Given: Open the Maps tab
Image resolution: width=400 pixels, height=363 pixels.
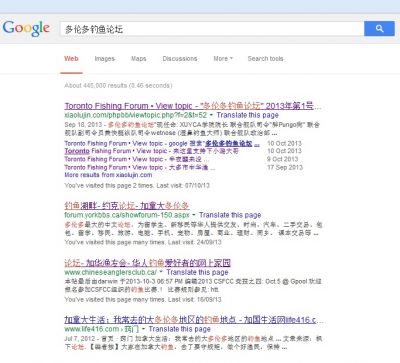Looking at the screenshot, I should [139, 59].
